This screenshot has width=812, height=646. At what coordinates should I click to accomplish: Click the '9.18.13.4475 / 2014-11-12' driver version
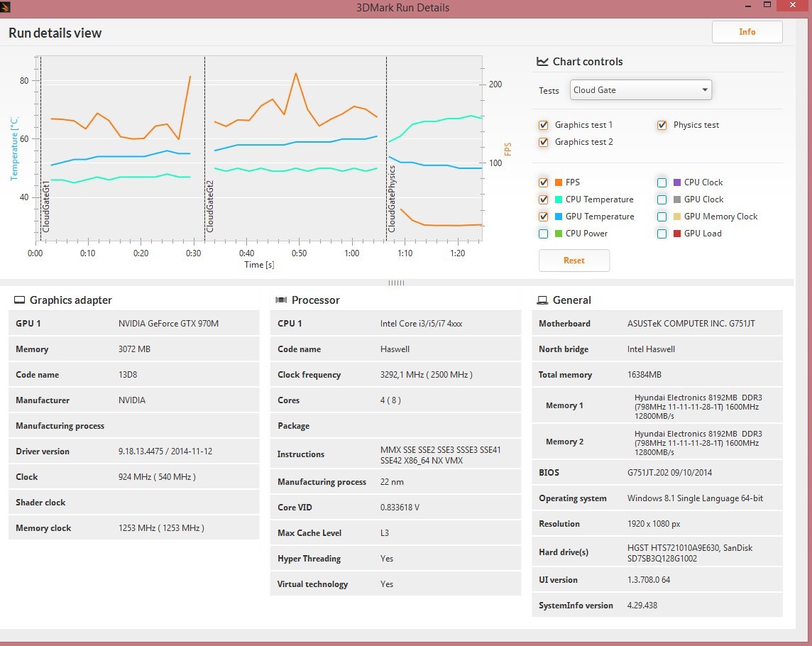click(x=165, y=451)
